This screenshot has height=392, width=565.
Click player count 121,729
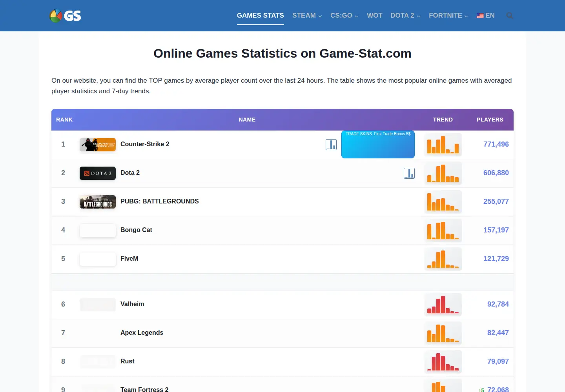[496, 259]
